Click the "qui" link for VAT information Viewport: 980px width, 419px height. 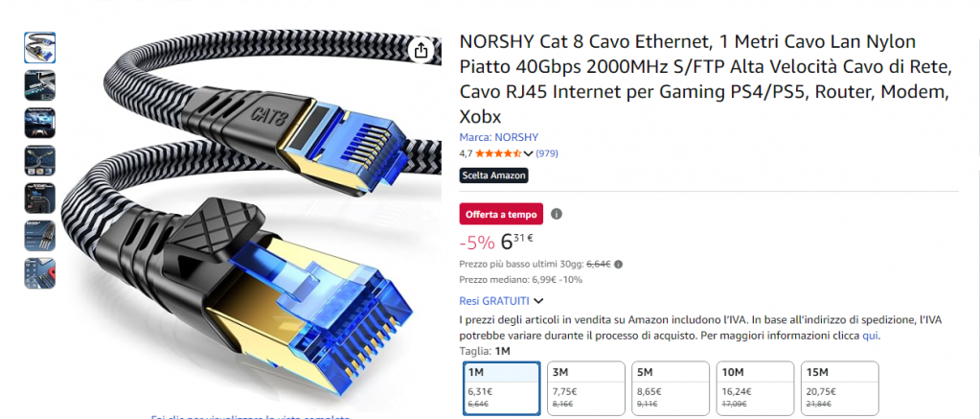(870, 336)
